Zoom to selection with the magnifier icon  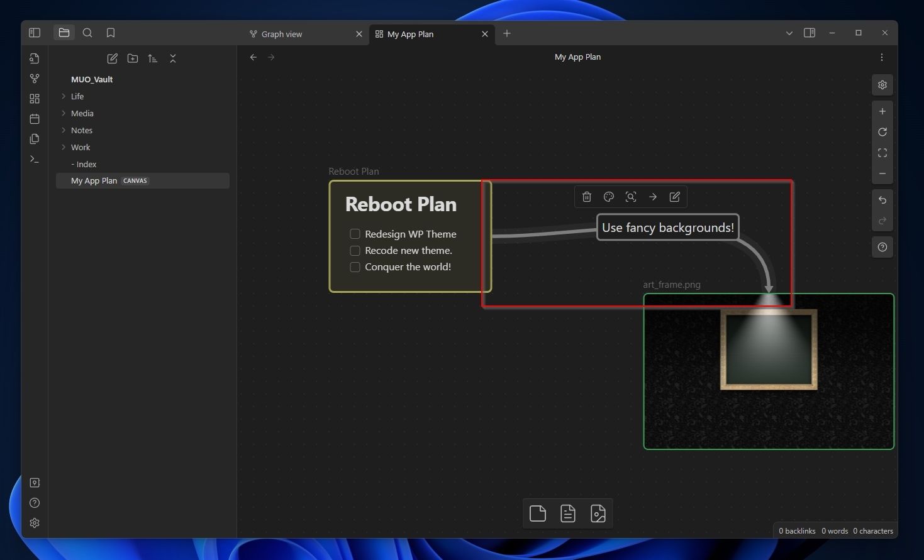pyautogui.click(x=631, y=197)
